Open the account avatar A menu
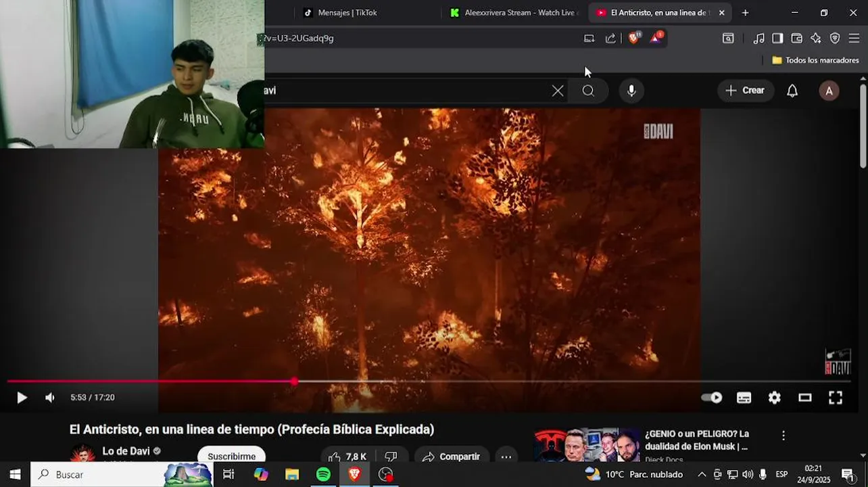Image resolution: width=868 pixels, height=487 pixels. coord(829,91)
